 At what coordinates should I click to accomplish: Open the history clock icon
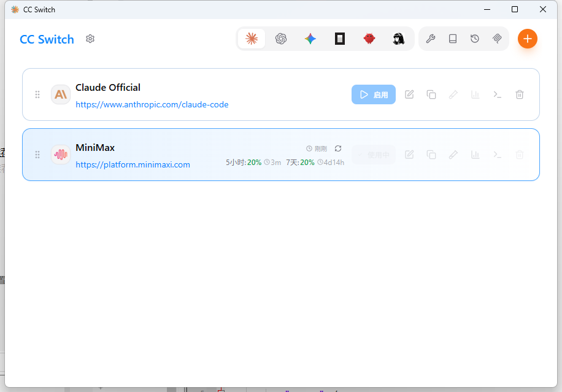[x=475, y=39]
